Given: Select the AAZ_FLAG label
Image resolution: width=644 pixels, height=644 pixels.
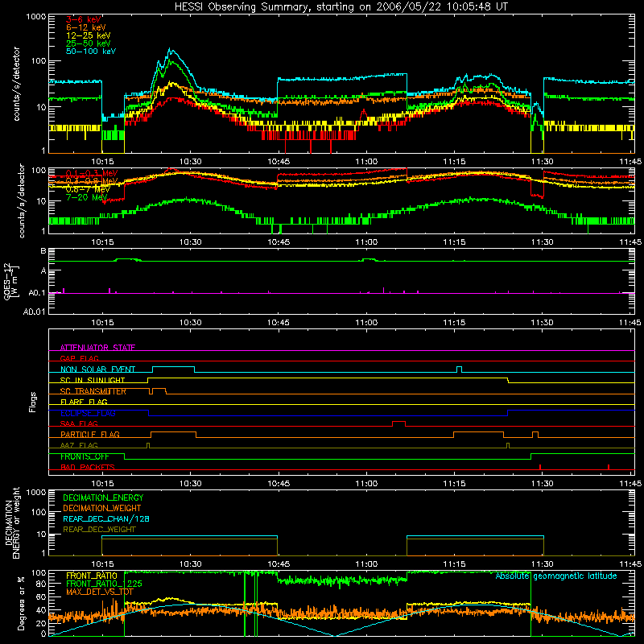Looking at the screenshot, I should pyautogui.click(x=79, y=445).
